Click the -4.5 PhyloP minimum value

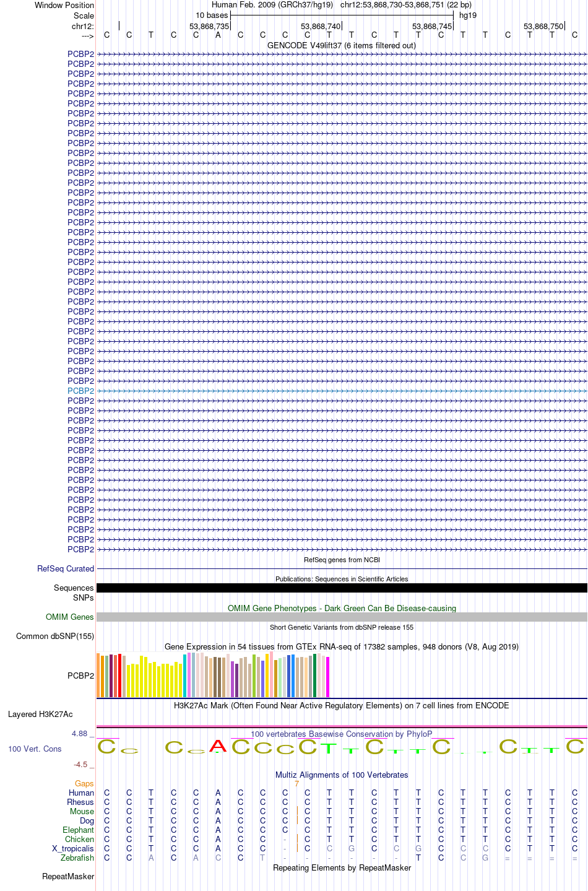click(x=81, y=764)
